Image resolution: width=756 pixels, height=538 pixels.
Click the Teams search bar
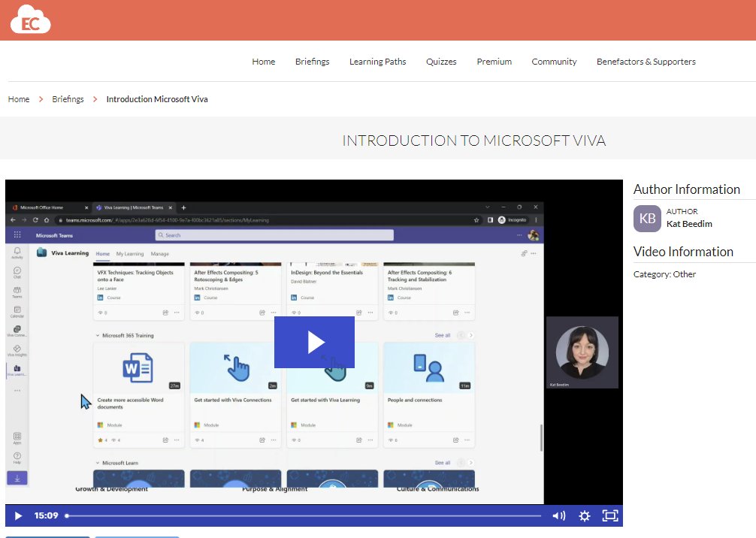pos(273,234)
